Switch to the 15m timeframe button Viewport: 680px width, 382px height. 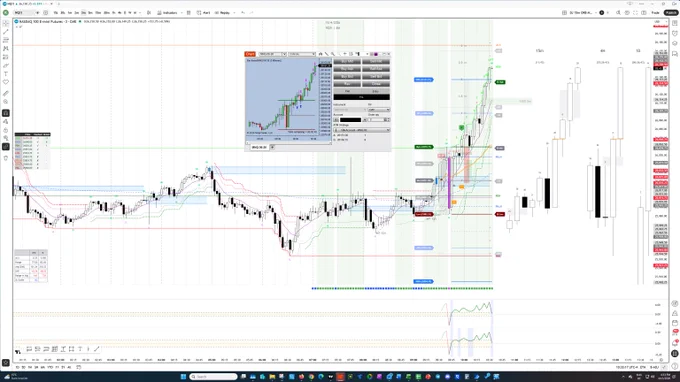pyautogui.click(x=98, y=13)
